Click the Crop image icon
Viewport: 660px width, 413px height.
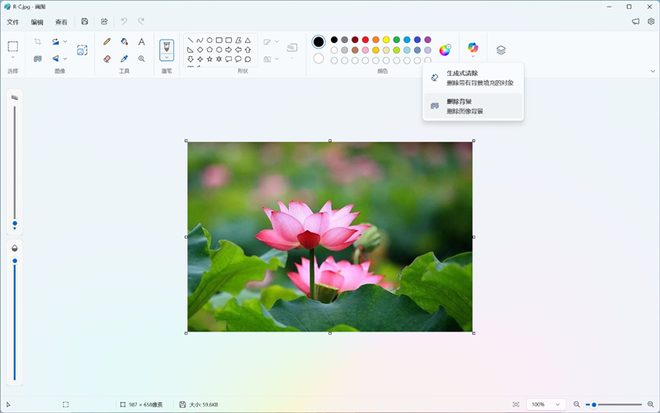point(37,42)
